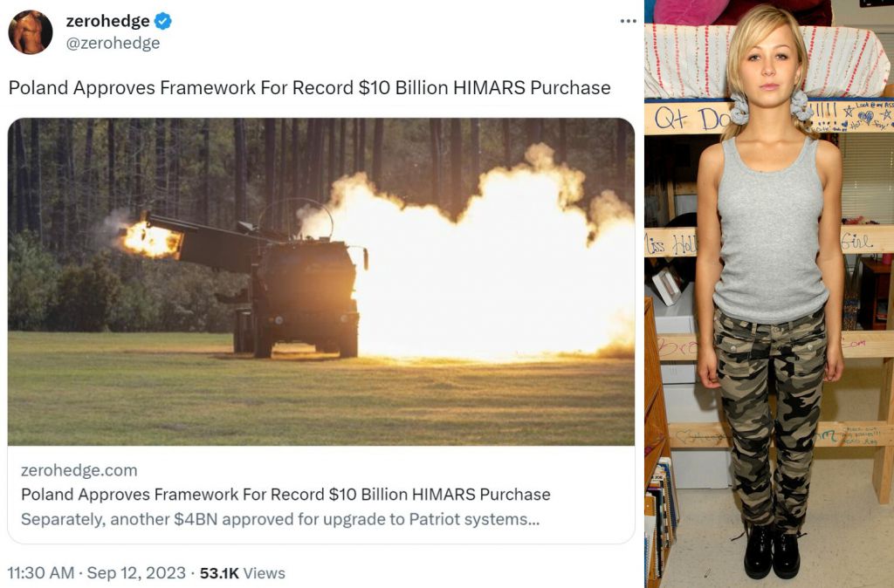The width and height of the screenshot is (894, 588).
Task: Open the 53.1K Views count
Action: [243, 572]
